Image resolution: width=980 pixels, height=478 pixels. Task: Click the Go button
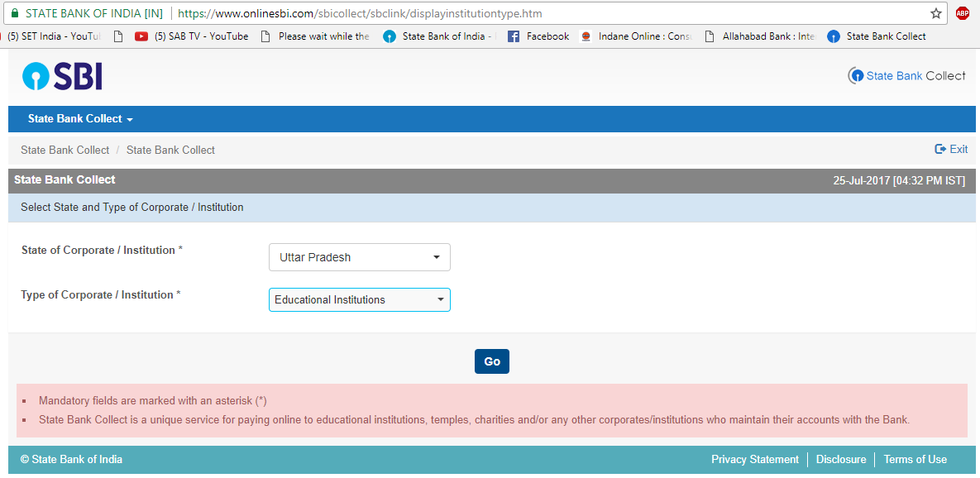pyautogui.click(x=492, y=361)
